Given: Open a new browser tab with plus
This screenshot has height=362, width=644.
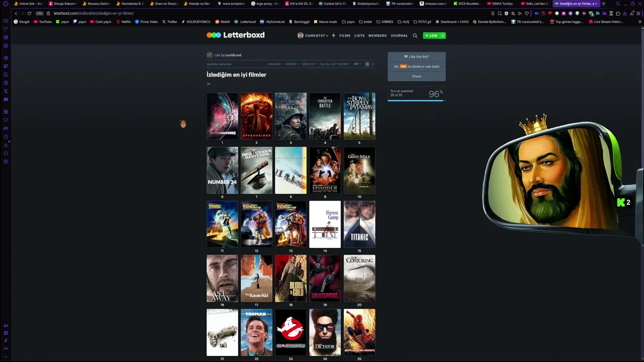Looking at the screenshot, I should 604,4.
